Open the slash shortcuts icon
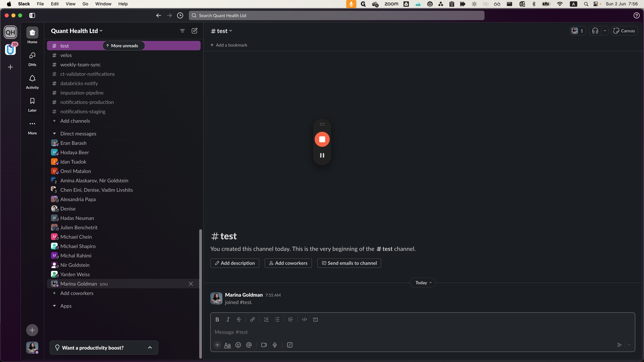Image resolution: width=644 pixels, height=362 pixels. (290, 345)
